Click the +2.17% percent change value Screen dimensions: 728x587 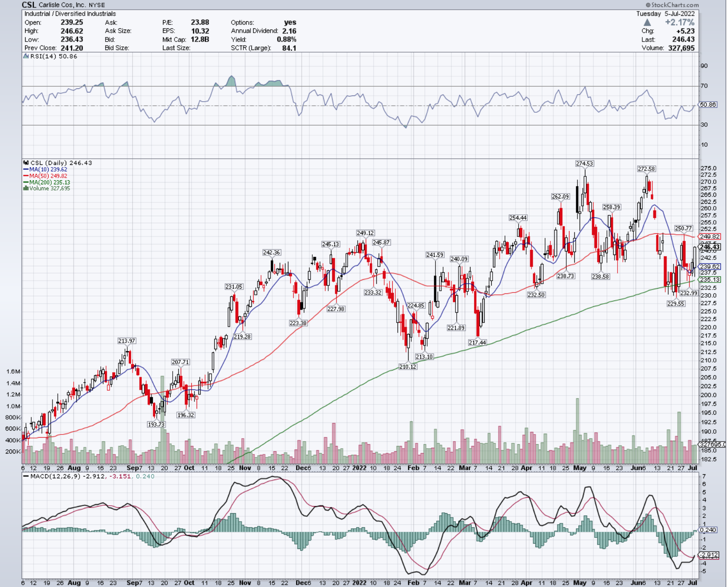pyautogui.click(x=680, y=22)
